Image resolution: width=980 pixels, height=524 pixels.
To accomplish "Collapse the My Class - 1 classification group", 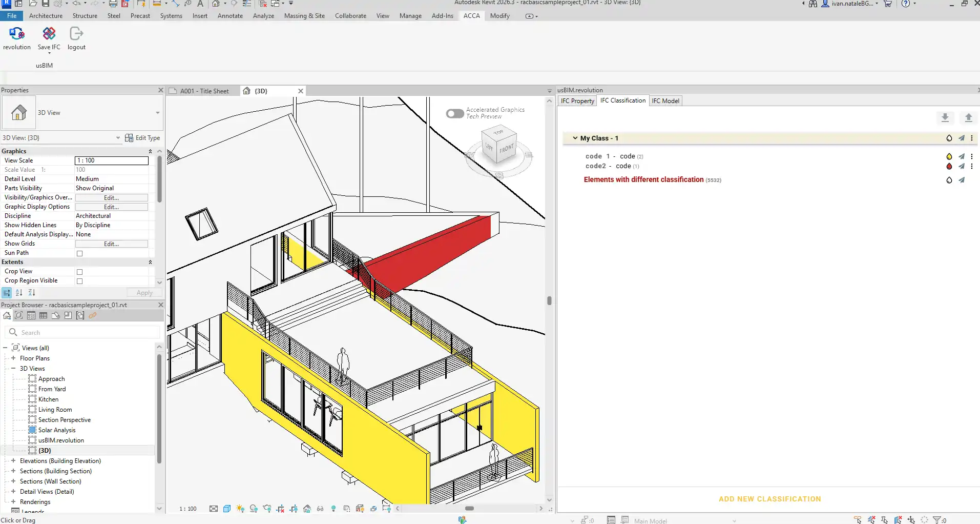I will pos(575,138).
